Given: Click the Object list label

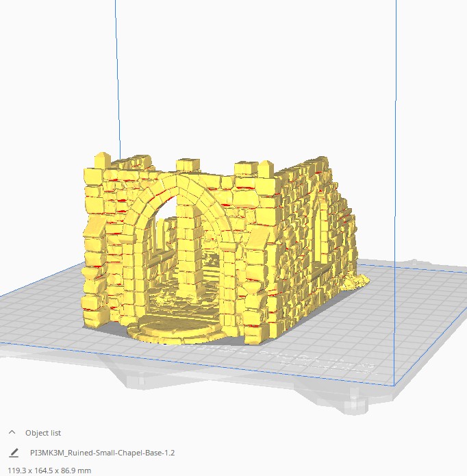Looking at the screenshot, I should (43, 433).
